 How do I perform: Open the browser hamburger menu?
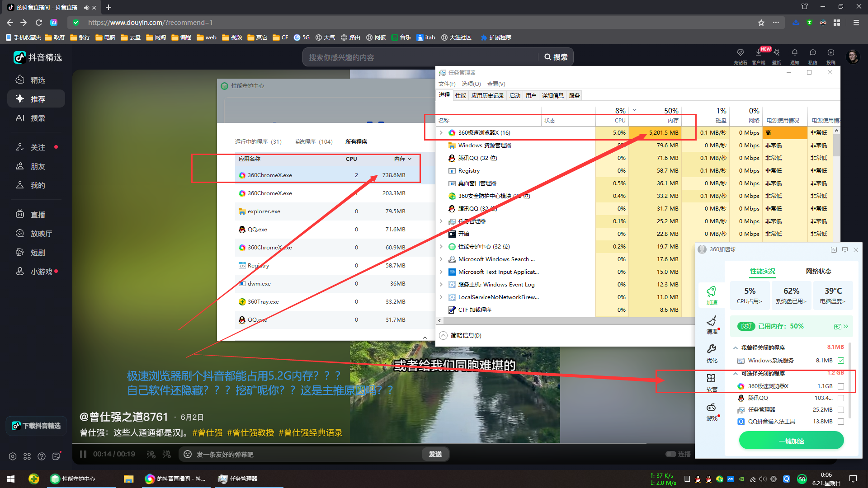(856, 23)
